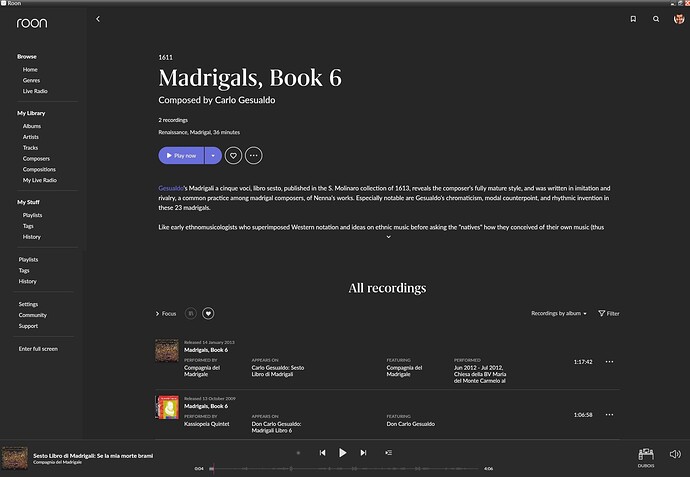The width and height of the screenshot is (690, 477).
Task: Open 2013 recording title Madrigals, Book 6
Action: click(x=206, y=350)
